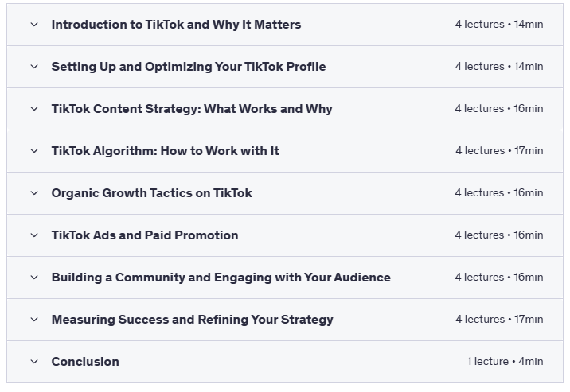
Task: Open the Organic Growth Tactics chevron
Action: tap(34, 193)
